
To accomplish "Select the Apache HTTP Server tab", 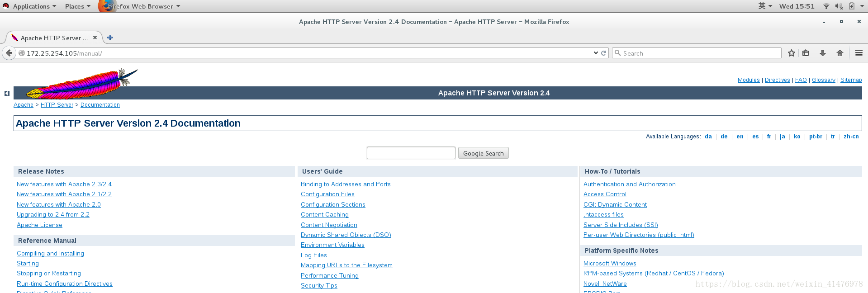I will (x=53, y=38).
